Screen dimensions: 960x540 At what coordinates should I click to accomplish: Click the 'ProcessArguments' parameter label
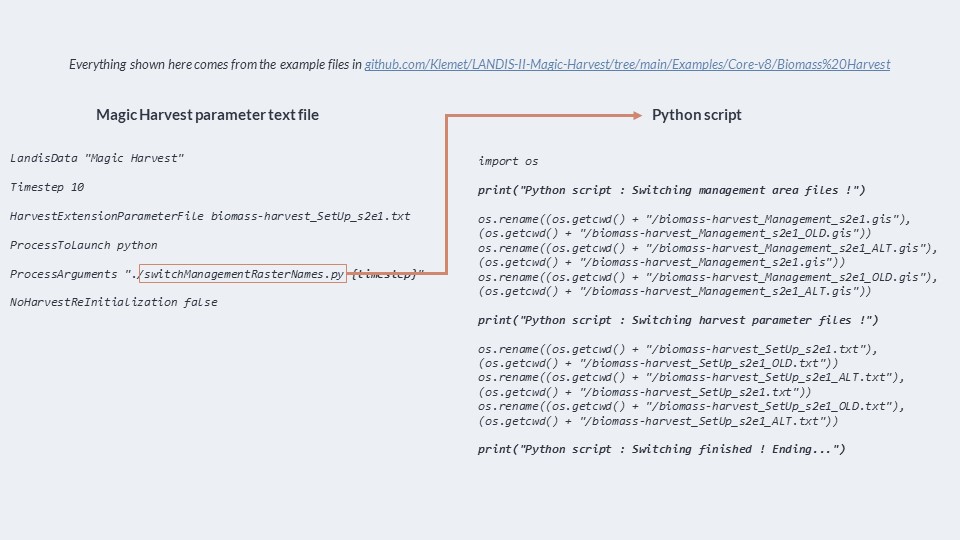(x=64, y=274)
